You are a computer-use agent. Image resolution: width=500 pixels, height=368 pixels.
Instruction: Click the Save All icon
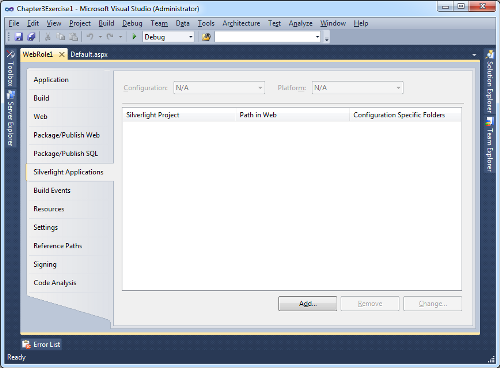(31, 37)
